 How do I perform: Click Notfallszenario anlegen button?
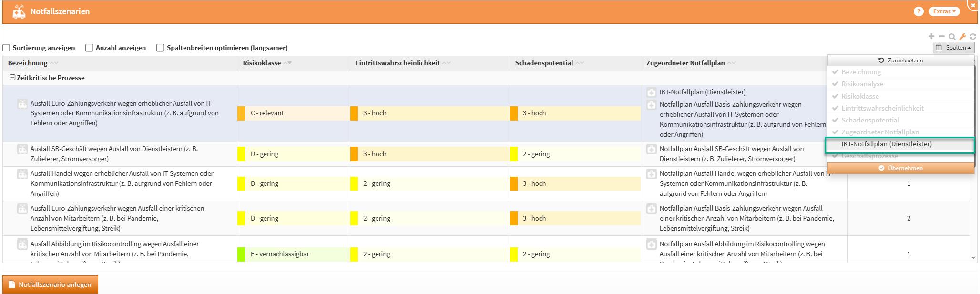tap(50, 284)
